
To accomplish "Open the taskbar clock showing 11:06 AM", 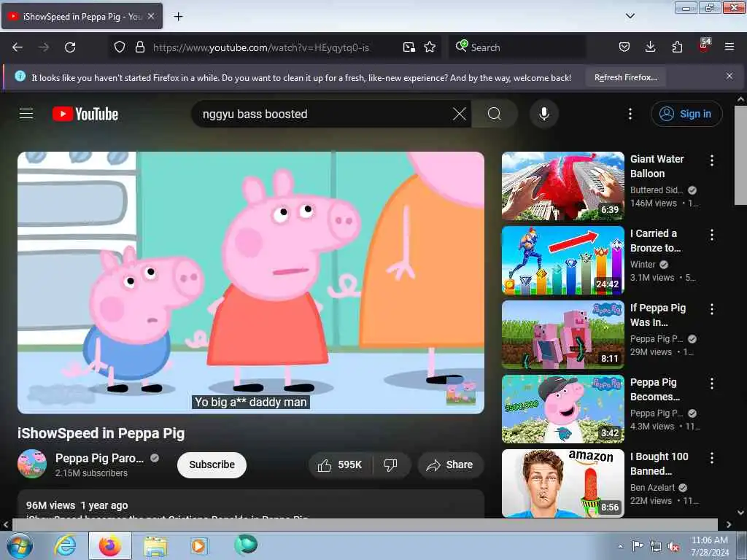I will point(709,546).
